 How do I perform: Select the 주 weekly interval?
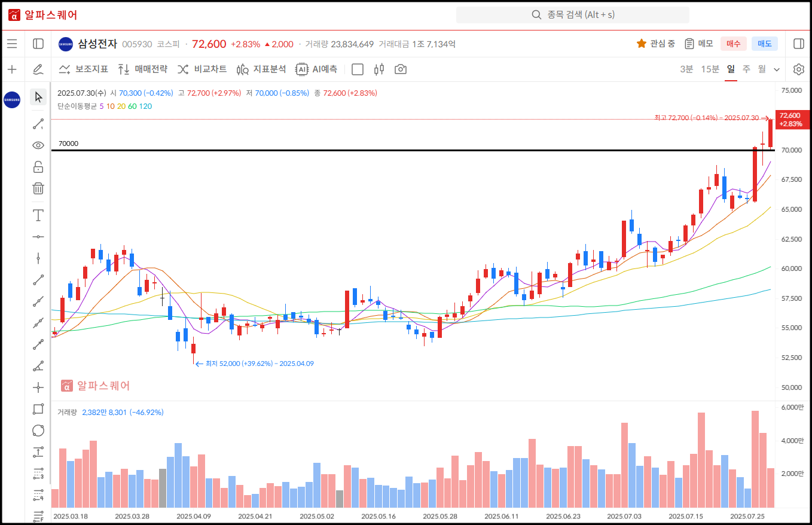click(746, 69)
